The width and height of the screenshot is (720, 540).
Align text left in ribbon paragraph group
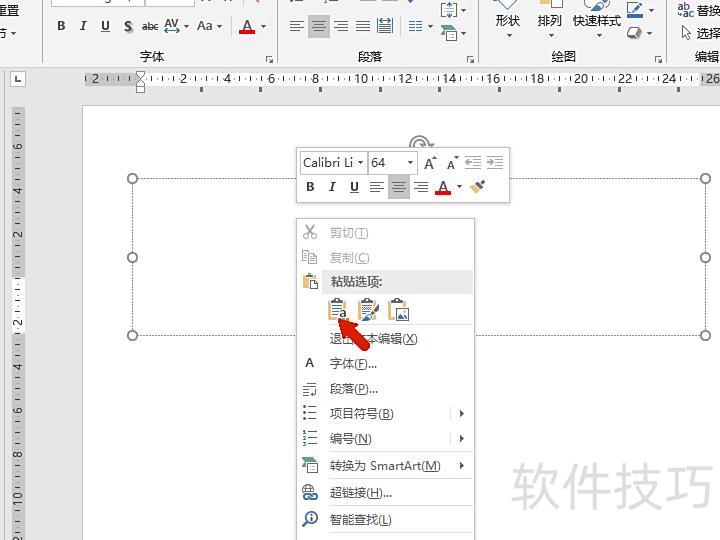pos(297,26)
